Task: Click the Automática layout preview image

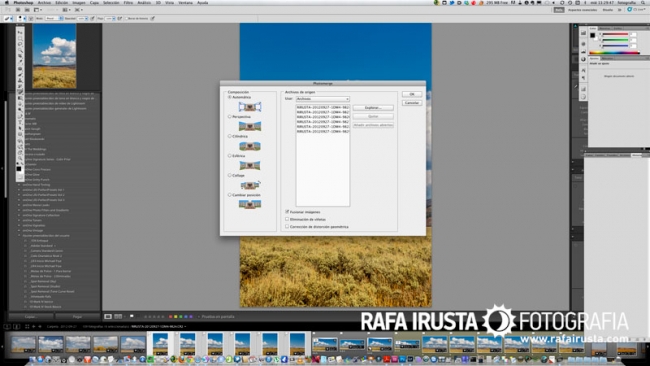Action: point(250,107)
